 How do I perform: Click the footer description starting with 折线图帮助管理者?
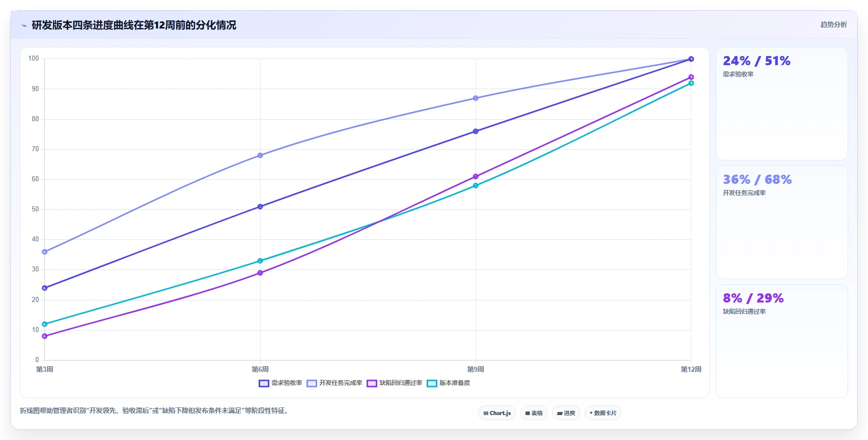(x=155, y=410)
